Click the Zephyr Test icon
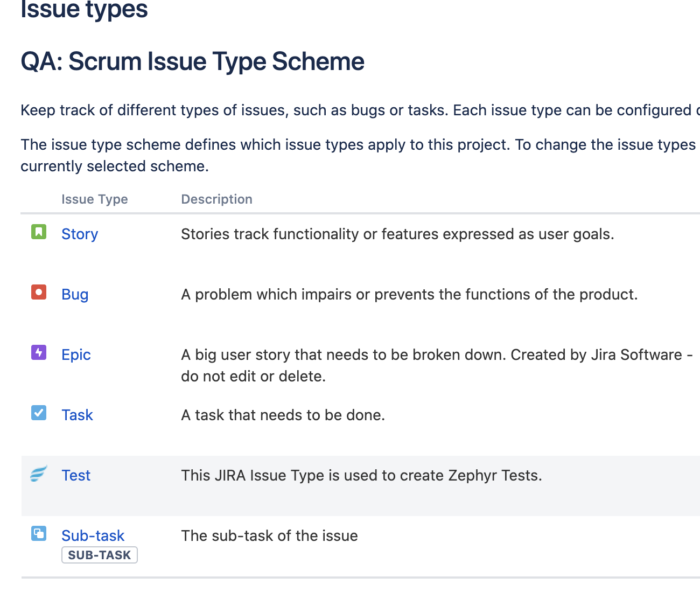Screen dimensions: 700x598 39,474
